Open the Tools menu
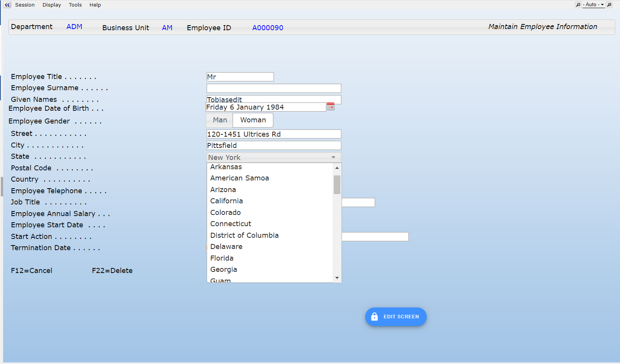Screen dimensions: 620x364 point(75,5)
